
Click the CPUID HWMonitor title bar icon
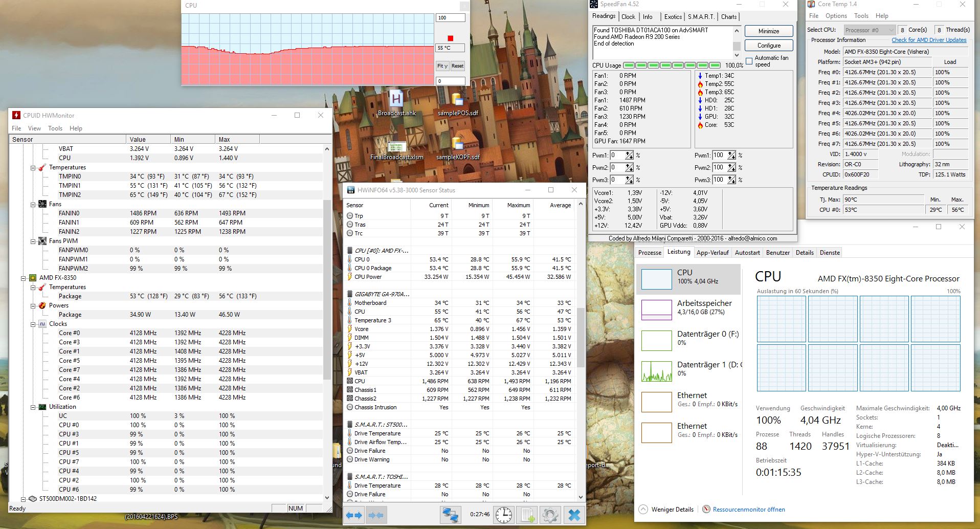point(16,115)
